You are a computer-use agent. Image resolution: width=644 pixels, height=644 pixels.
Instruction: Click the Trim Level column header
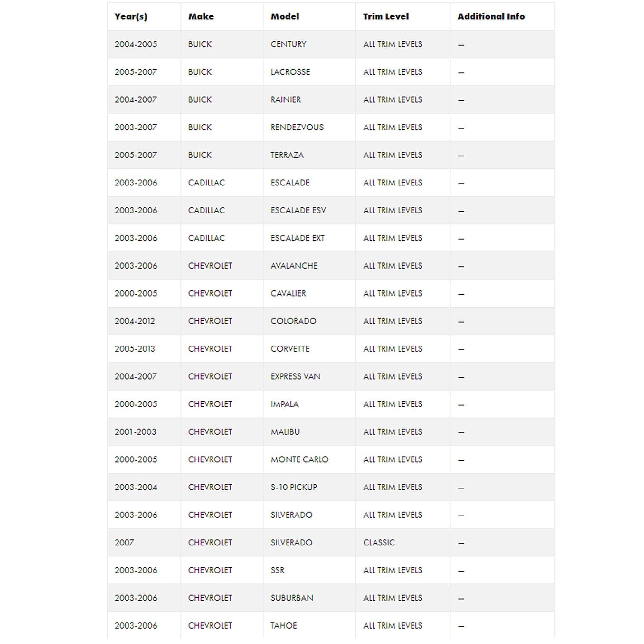[386, 17]
